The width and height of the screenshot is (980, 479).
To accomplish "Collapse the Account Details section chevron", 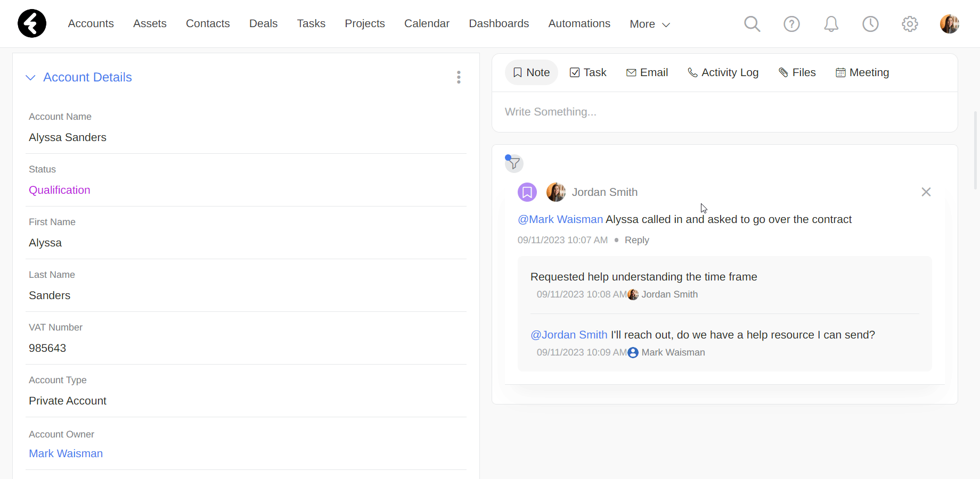I will (31, 78).
